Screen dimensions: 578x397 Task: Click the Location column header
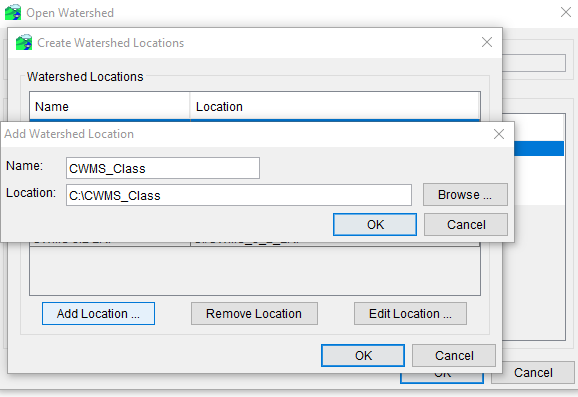(x=335, y=107)
